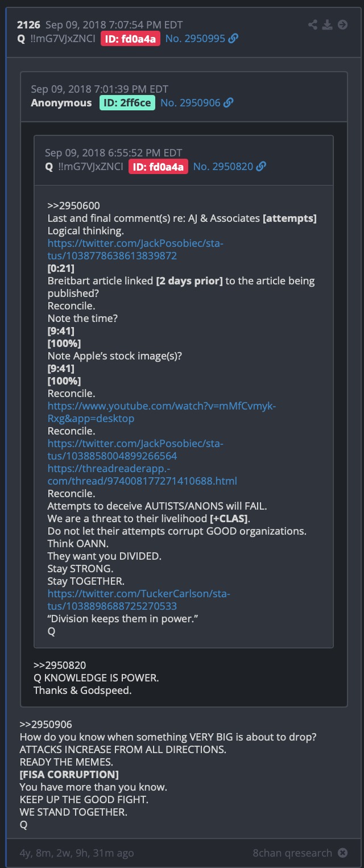The width and height of the screenshot is (364, 868).
Task: Click the chain icon beside No. 2950906
Action: [228, 103]
